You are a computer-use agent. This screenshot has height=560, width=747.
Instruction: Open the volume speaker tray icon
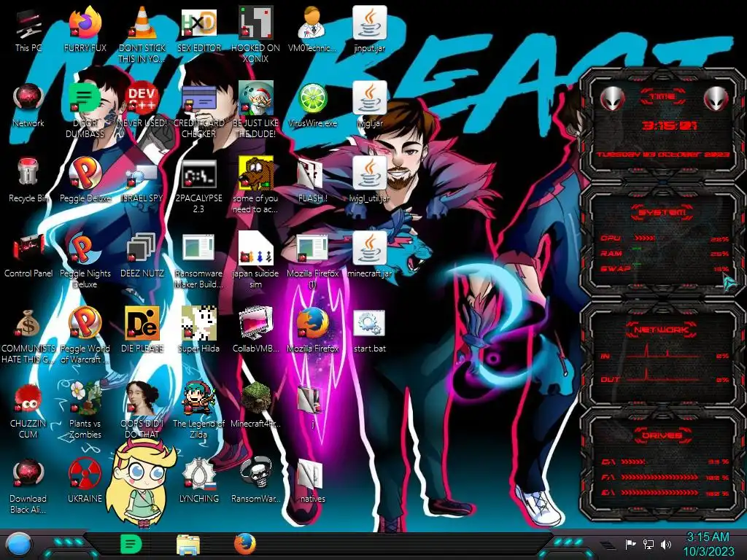(665, 544)
